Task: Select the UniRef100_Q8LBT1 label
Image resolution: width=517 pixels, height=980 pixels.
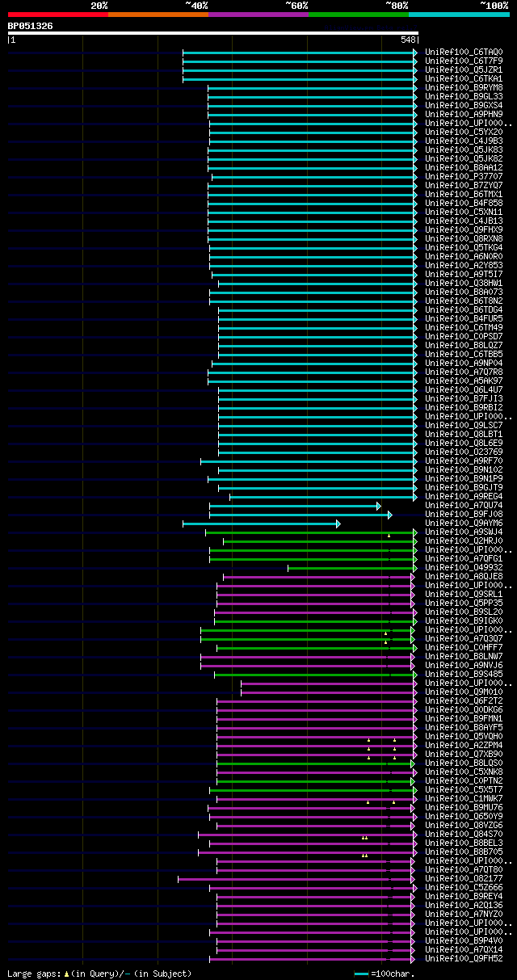Action: 464,434
